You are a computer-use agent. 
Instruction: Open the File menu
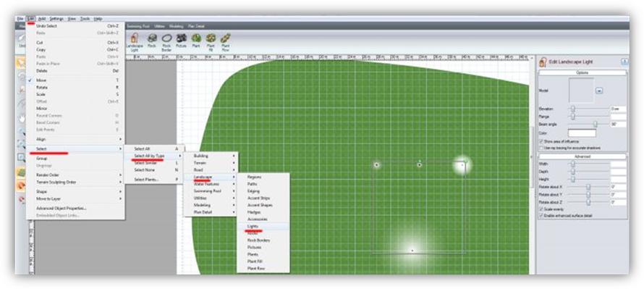point(20,19)
